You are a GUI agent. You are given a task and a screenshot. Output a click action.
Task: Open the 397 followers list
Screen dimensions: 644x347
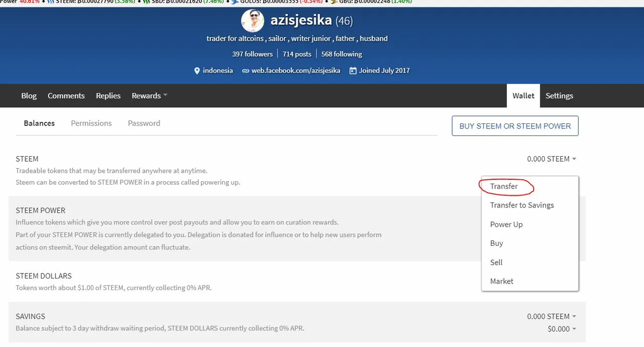253,54
